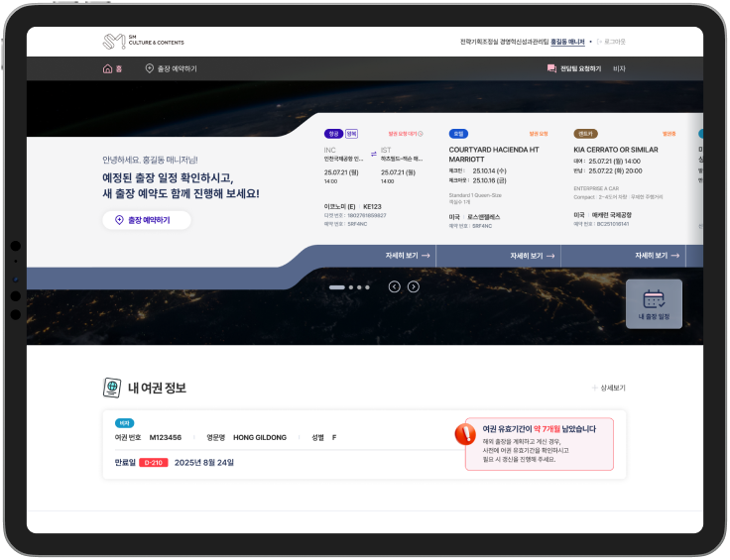View details of the KIA Cerrato rental card
Screen dimensions: 730x560
click(x=657, y=256)
